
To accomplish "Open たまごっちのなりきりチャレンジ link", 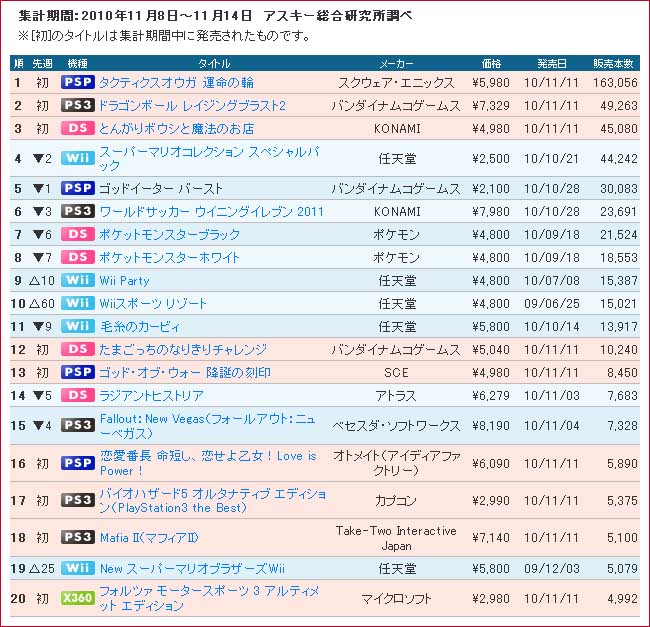I will pyautogui.click(x=183, y=349).
